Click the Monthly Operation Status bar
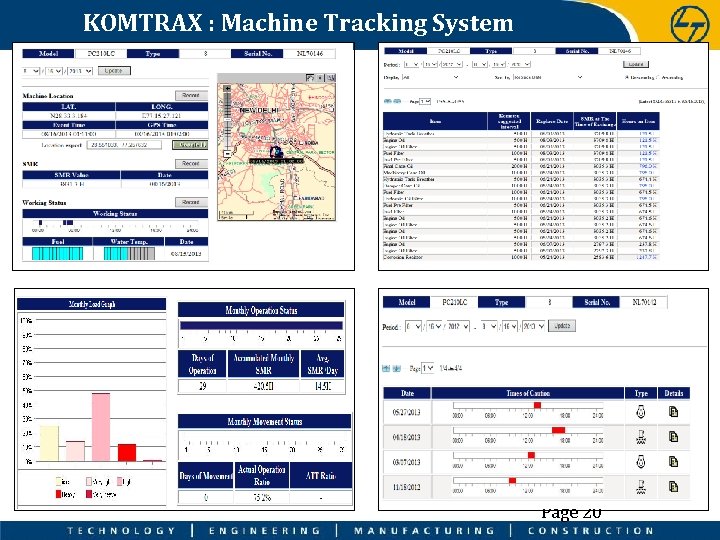Image resolution: width=720 pixels, height=540 pixels. (x=261, y=326)
